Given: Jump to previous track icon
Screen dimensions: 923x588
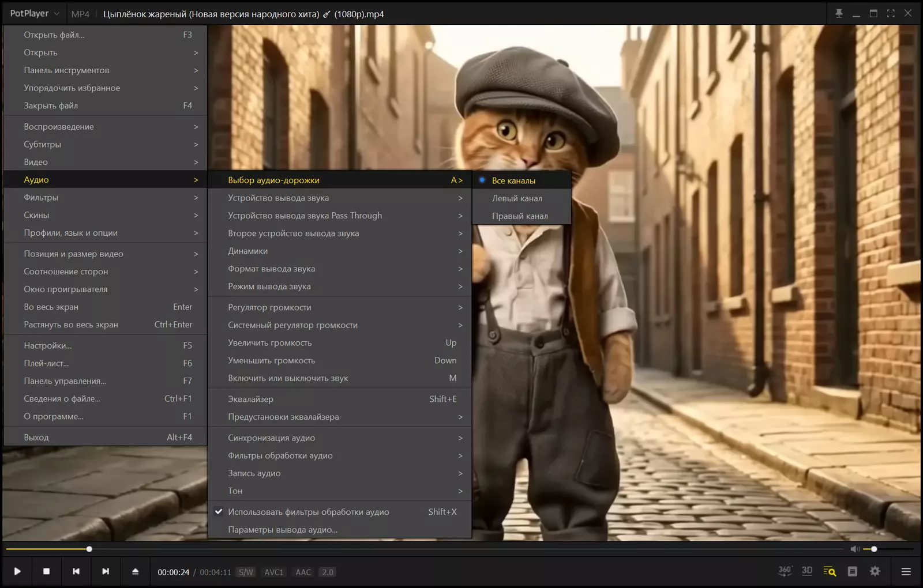Looking at the screenshot, I should tap(76, 571).
